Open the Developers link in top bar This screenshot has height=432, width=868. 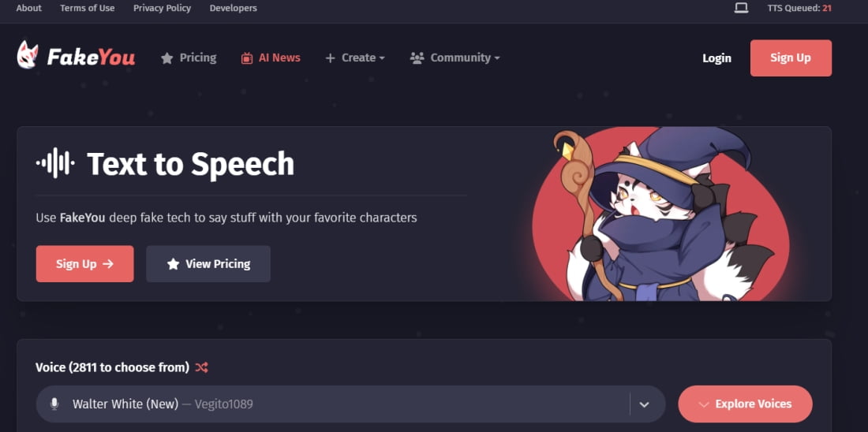coord(233,9)
